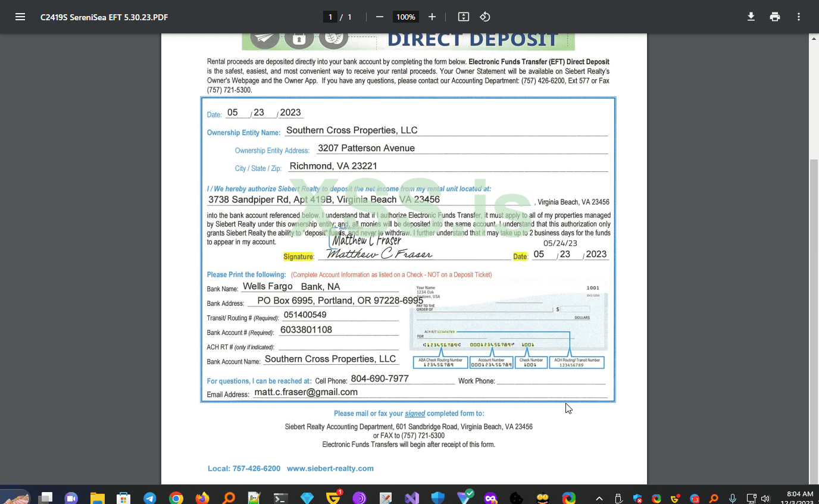Screen dimensions: 819x504
Task: Launch Microsoft Store from taskbar
Action: pyautogui.click(x=123, y=498)
